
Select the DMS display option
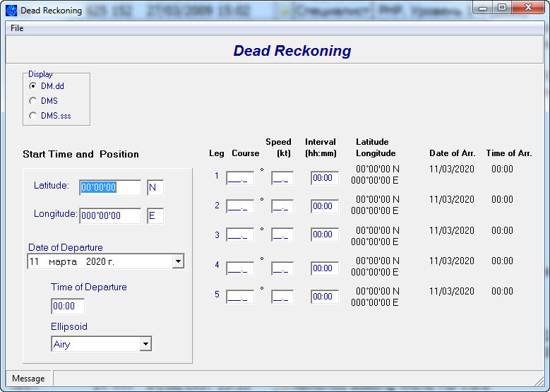coord(33,101)
